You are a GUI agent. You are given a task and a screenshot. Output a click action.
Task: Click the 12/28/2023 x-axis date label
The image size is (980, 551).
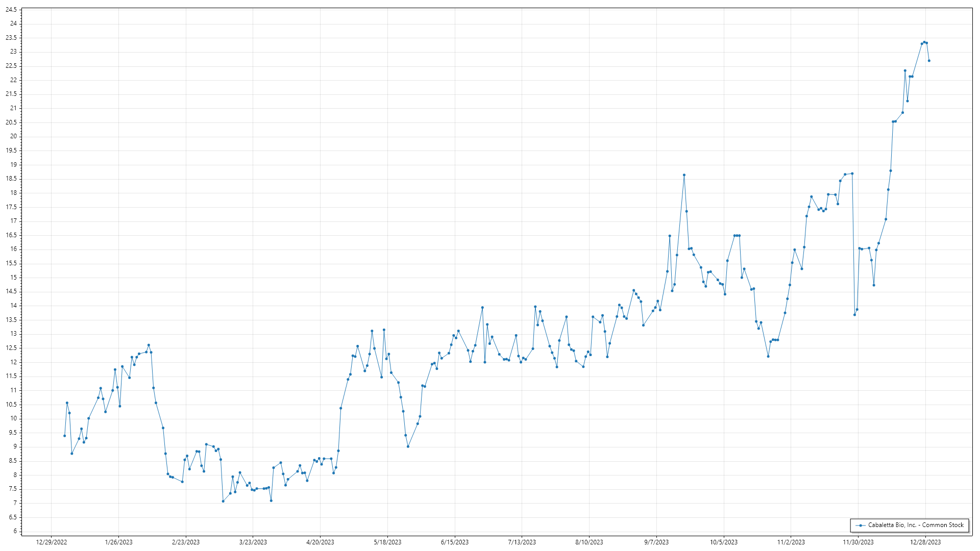point(925,542)
